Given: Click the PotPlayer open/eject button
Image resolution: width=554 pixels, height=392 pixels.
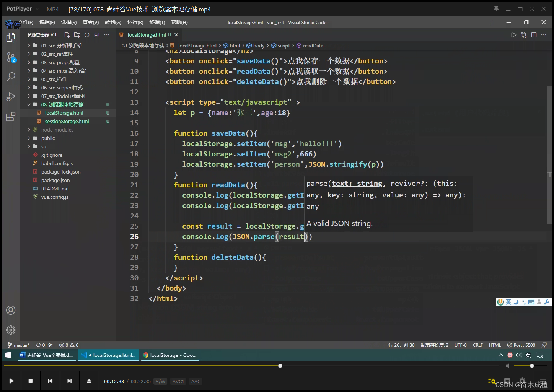Looking at the screenshot, I should [89, 381].
